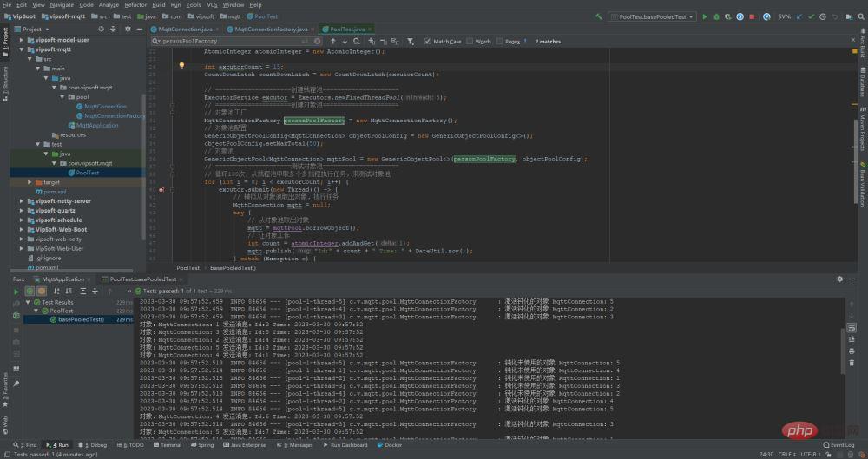This screenshot has height=459, width=868.
Task: Open MqttApplication in project tree
Action: coord(97,125)
